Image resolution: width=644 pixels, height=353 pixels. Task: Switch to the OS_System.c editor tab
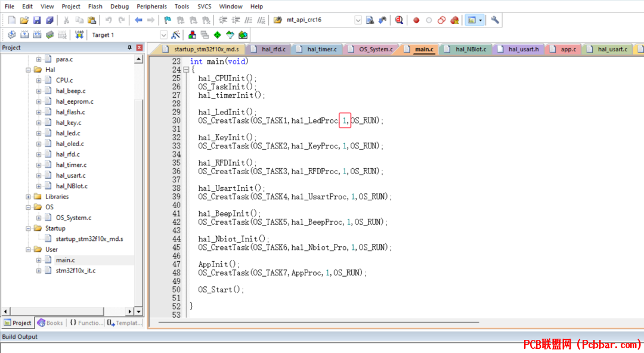[x=371, y=49]
